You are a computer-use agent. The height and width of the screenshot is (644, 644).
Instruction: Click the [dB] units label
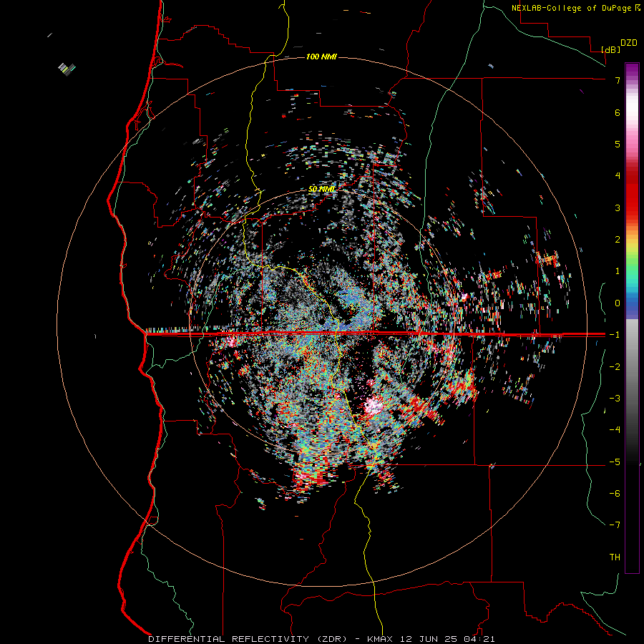pyautogui.click(x=611, y=49)
